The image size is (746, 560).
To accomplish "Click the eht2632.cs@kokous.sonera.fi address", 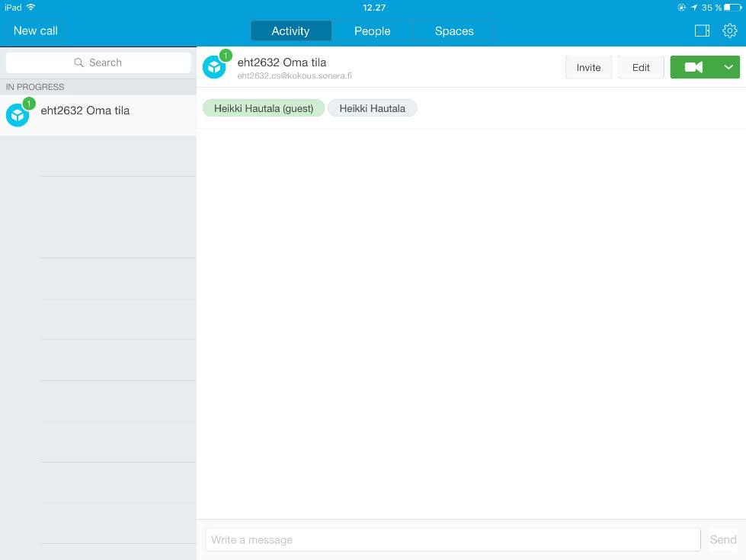I will [x=294, y=75].
